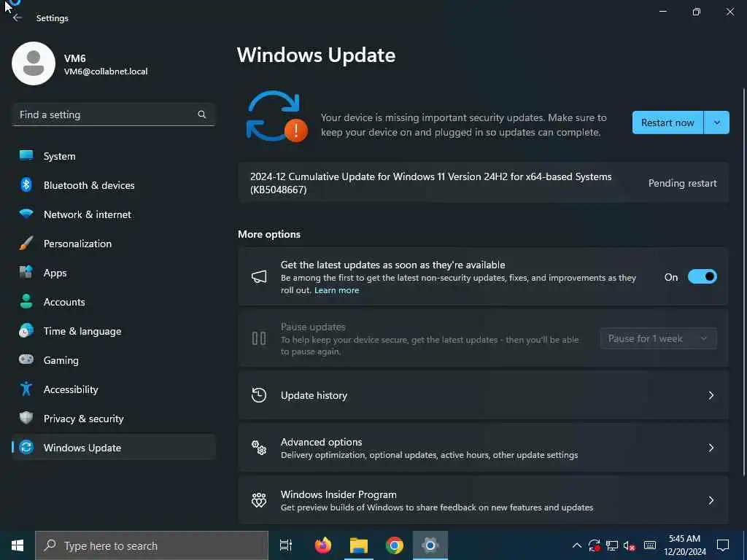Click the Pending restart status text
The height and width of the screenshot is (560, 747).
(x=682, y=183)
